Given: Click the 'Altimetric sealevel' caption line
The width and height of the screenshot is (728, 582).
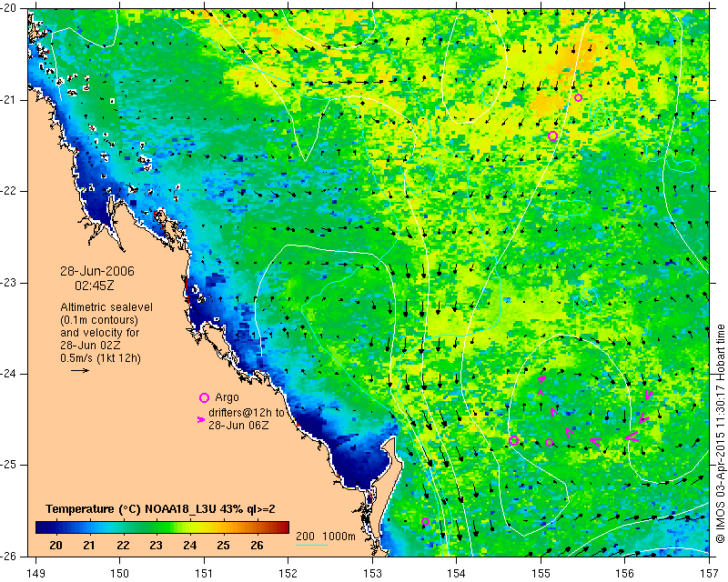Looking at the screenshot, I should (x=106, y=307).
